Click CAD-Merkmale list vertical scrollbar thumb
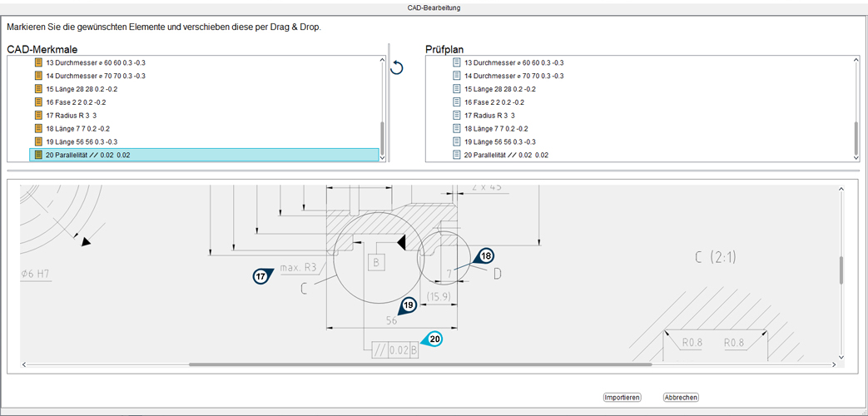Viewport: 868px width, 416px height. (x=382, y=138)
